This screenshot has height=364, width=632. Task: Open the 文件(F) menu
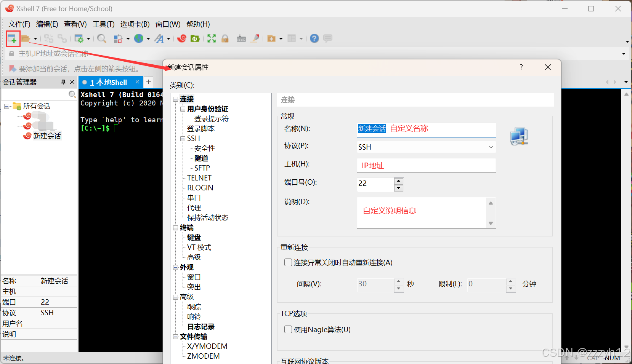click(19, 24)
